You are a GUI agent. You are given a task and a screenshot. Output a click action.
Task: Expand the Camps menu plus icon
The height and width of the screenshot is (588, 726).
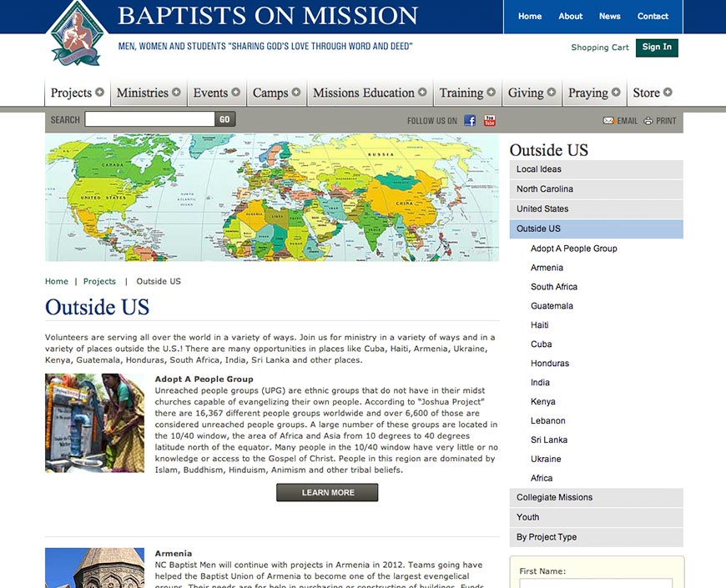(x=296, y=92)
